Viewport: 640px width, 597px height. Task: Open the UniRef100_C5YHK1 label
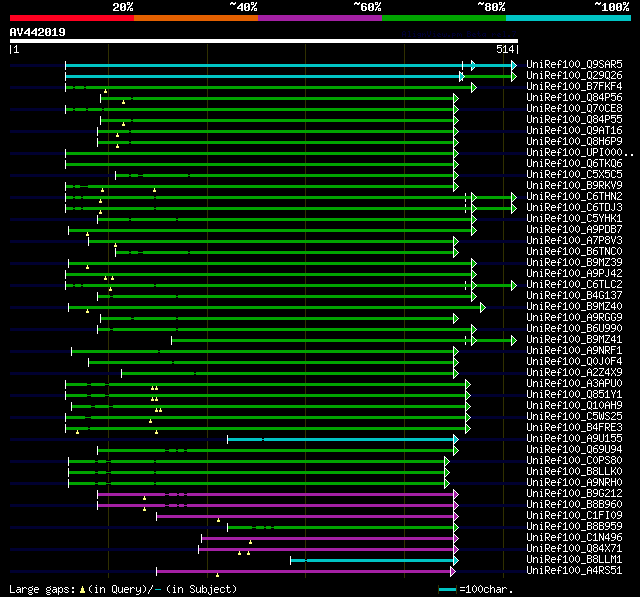(x=574, y=219)
